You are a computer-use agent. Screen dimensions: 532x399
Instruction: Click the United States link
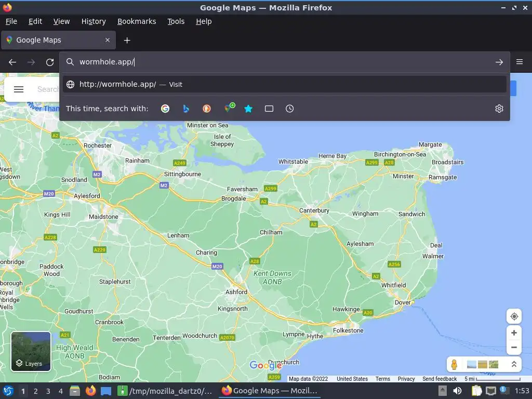coord(352,379)
